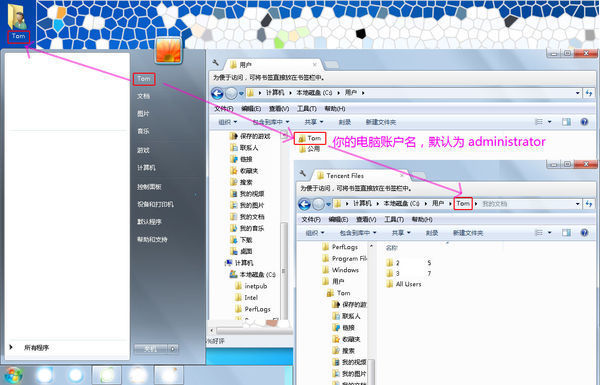The height and width of the screenshot is (385, 600).
Task: Open folder named 2 in Tencent Files
Action: pos(393,263)
